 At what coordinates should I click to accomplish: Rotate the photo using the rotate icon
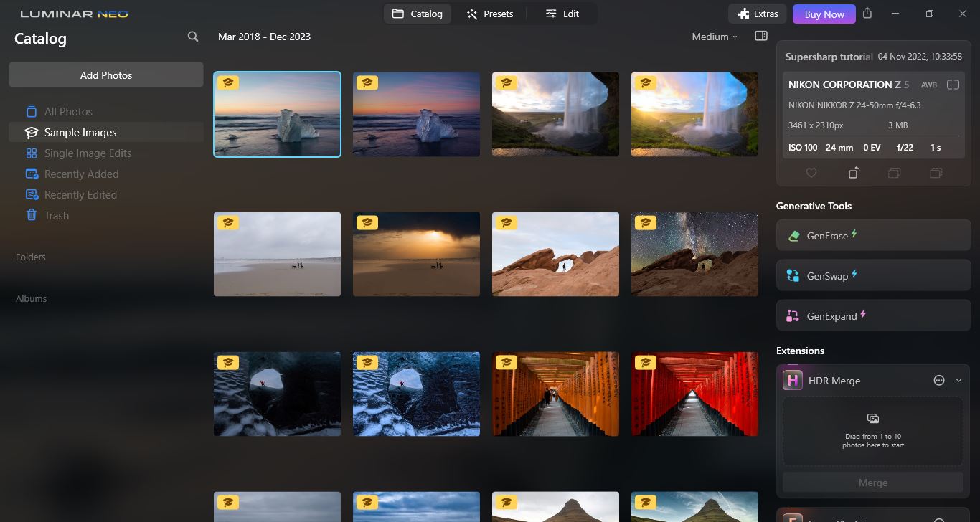pos(854,173)
